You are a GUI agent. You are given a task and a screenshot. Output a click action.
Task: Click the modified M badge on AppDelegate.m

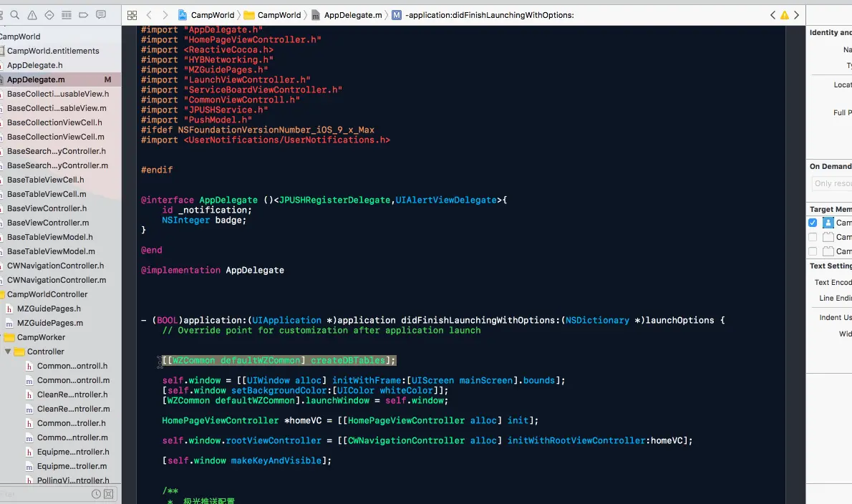pyautogui.click(x=107, y=79)
